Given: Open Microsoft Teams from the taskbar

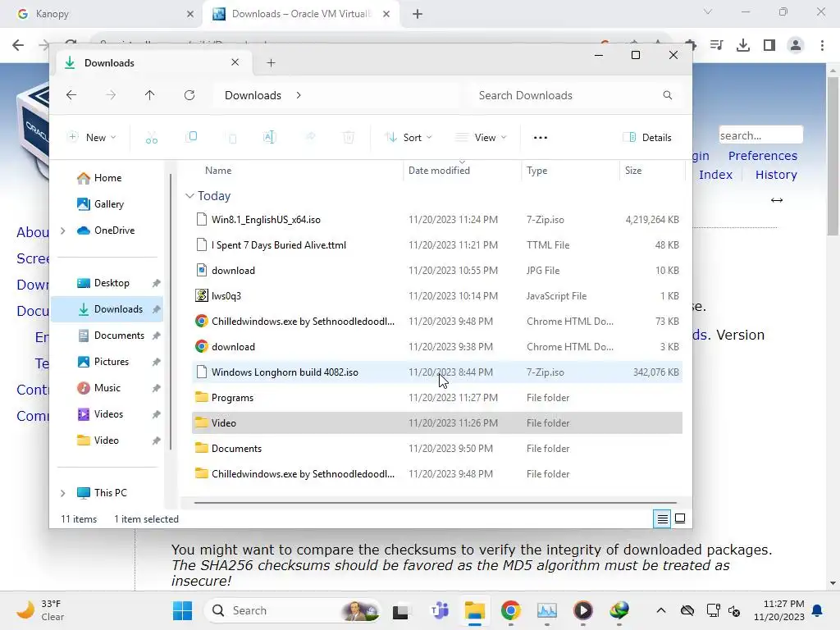Looking at the screenshot, I should (x=440, y=610).
